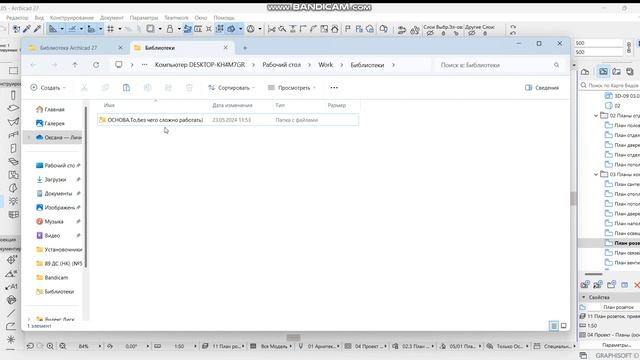This screenshot has width=640, height=360.
Task: Open the Документ menu in Archicad
Action: (111, 18)
